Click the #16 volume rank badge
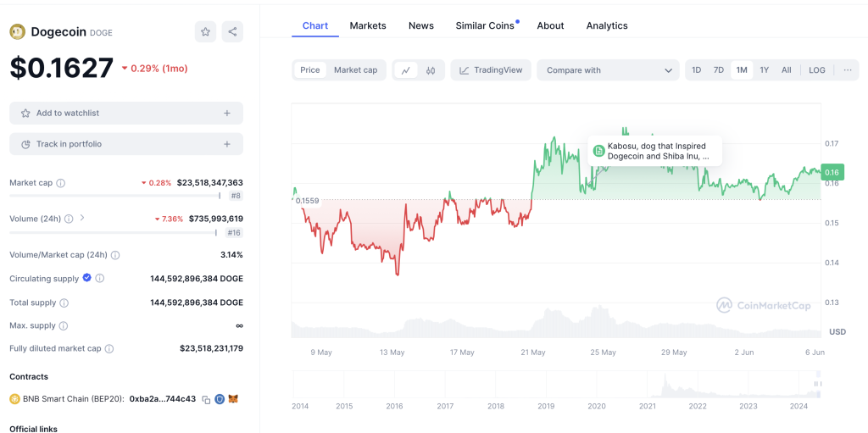 pos(234,232)
